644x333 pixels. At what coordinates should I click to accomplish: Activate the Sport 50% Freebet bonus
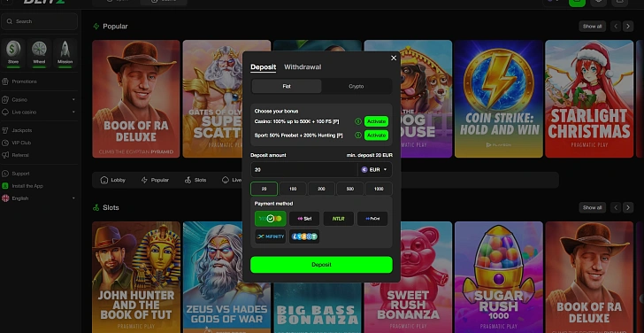tap(376, 136)
